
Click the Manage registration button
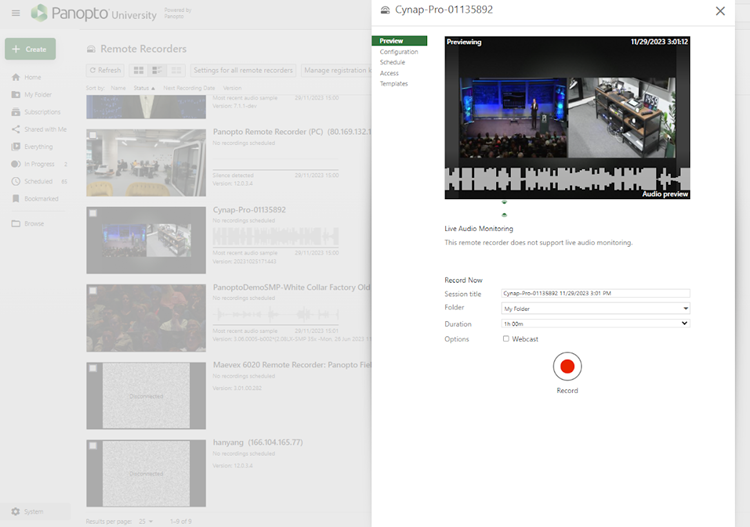tap(336, 70)
